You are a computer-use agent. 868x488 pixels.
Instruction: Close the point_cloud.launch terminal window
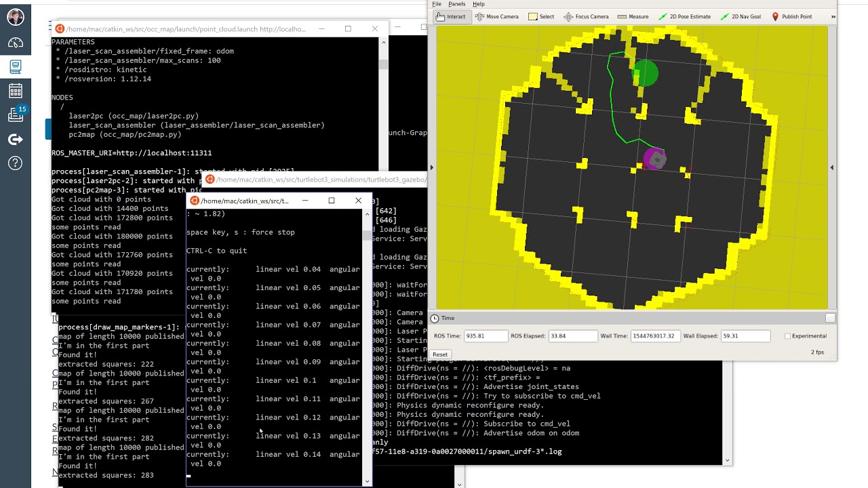pos(374,29)
